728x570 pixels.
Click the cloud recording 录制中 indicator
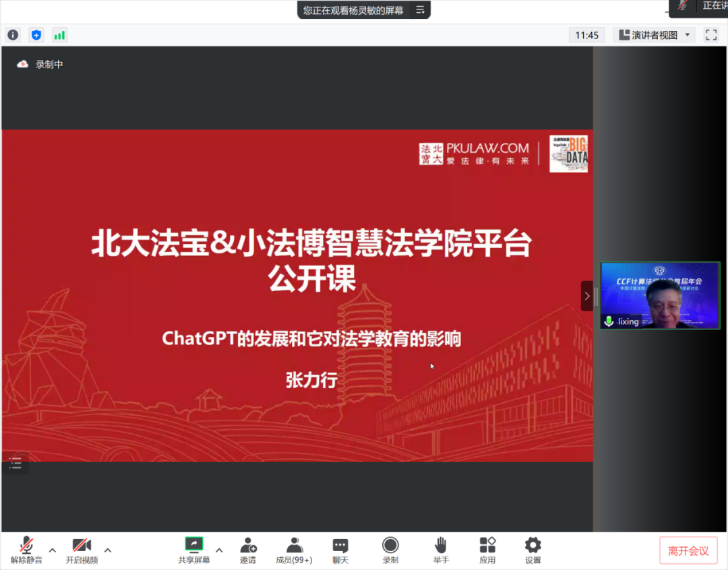tap(40, 64)
